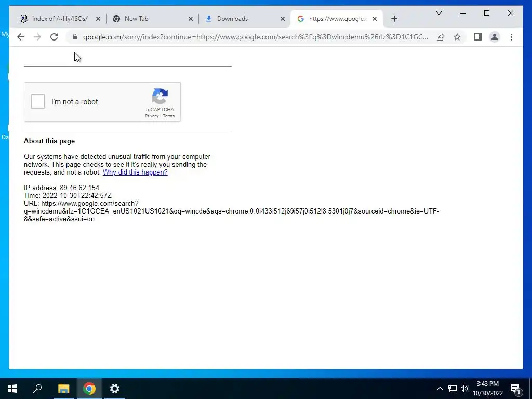Close the active google.com tab
Screen dimensions: 532x399
tap(375, 19)
